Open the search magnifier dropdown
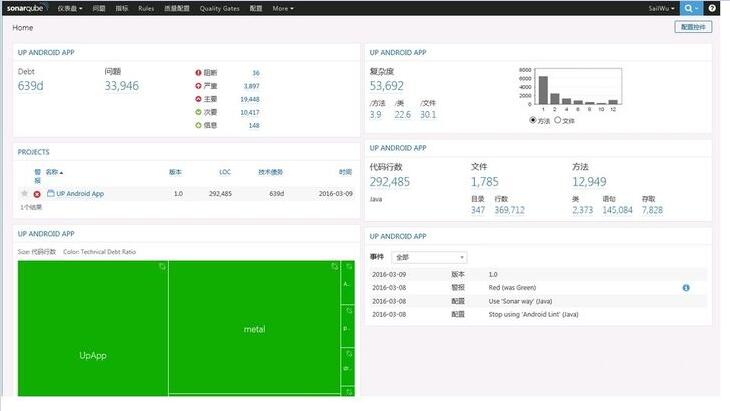 pyautogui.click(x=691, y=8)
